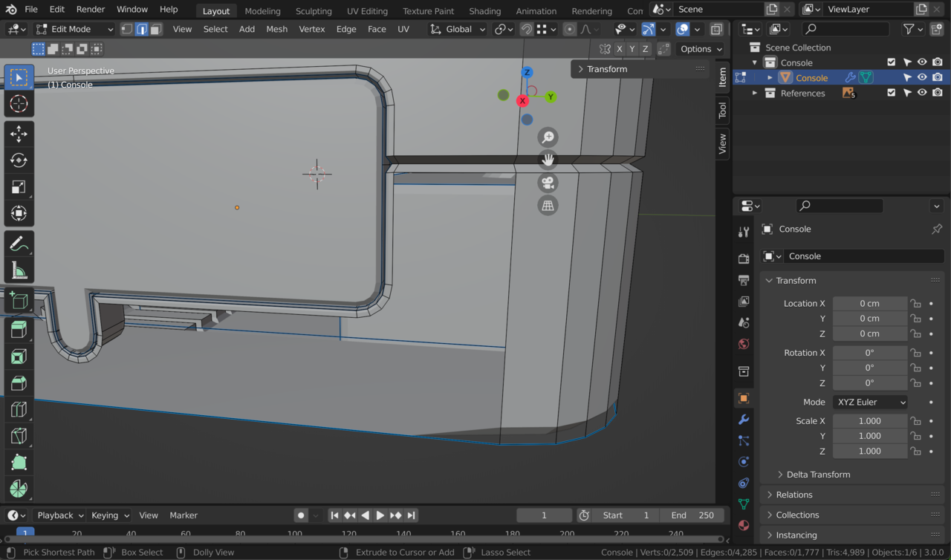Image resolution: width=951 pixels, height=560 pixels.
Task: Adjust the Scale X value slider
Action: click(x=869, y=420)
